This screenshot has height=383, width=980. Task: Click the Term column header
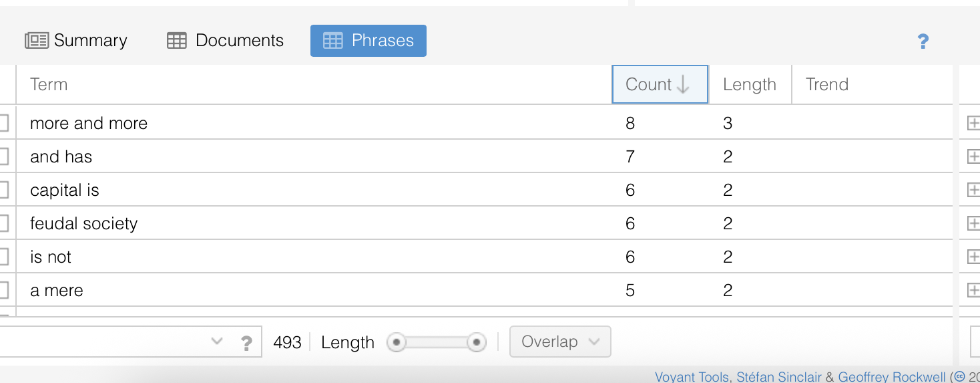click(49, 84)
